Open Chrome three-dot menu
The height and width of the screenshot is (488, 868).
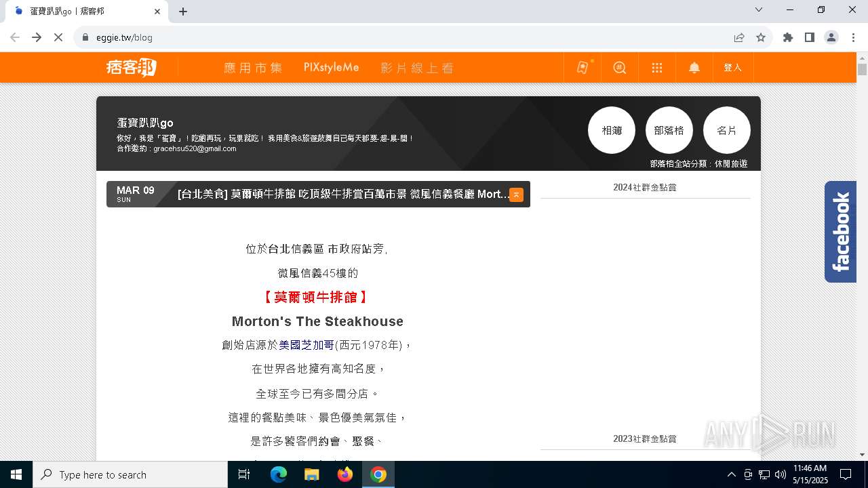tap(852, 37)
